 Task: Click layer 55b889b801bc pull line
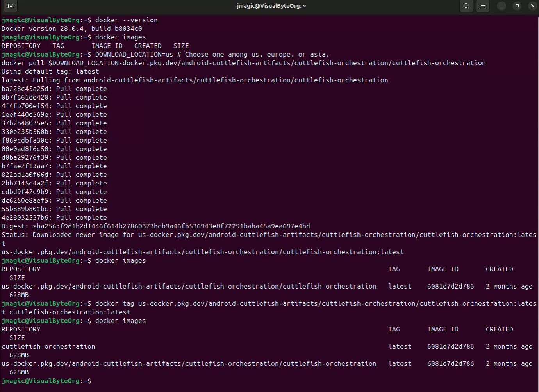tap(54, 209)
